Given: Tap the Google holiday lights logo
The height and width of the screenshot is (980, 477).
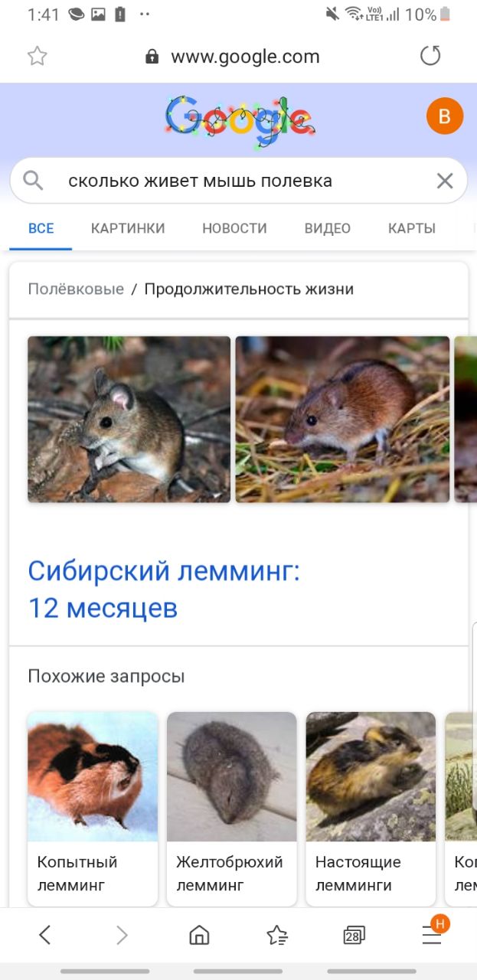Looking at the screenshot, I should pos(240,120).
